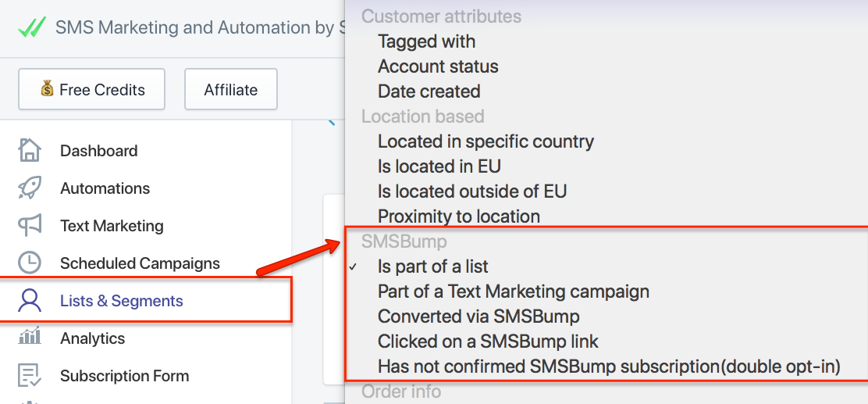Viewport: 868px width, 404px height.
Task: Click the Subscription Form checklist icon
Action: click(30, 376)
